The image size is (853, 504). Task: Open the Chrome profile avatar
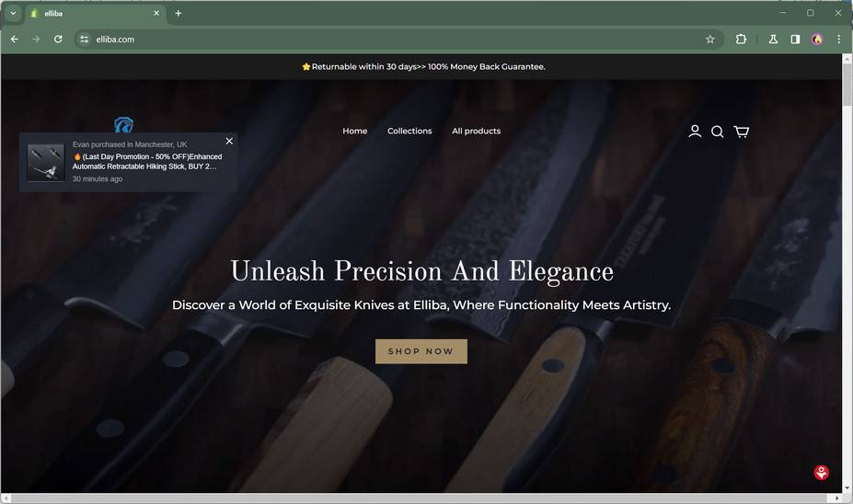click(817, 40)
